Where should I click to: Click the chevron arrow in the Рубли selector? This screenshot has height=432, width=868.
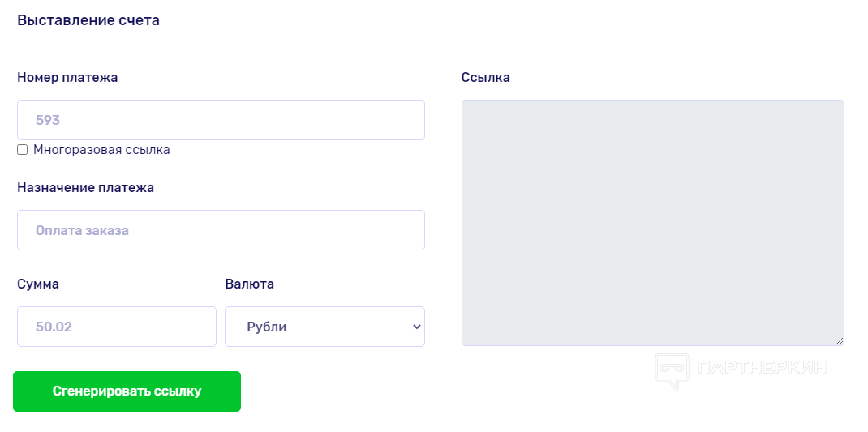[x=417, y=327]
